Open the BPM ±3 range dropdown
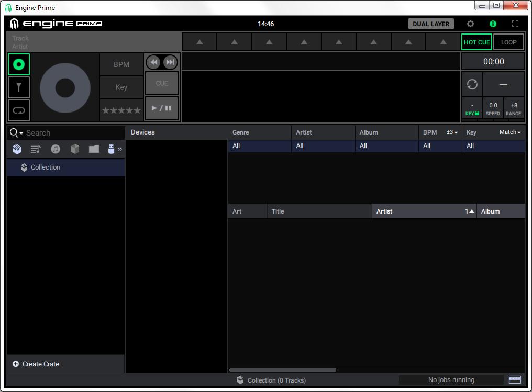The image size is (532, 392). (x=452, y=132)
